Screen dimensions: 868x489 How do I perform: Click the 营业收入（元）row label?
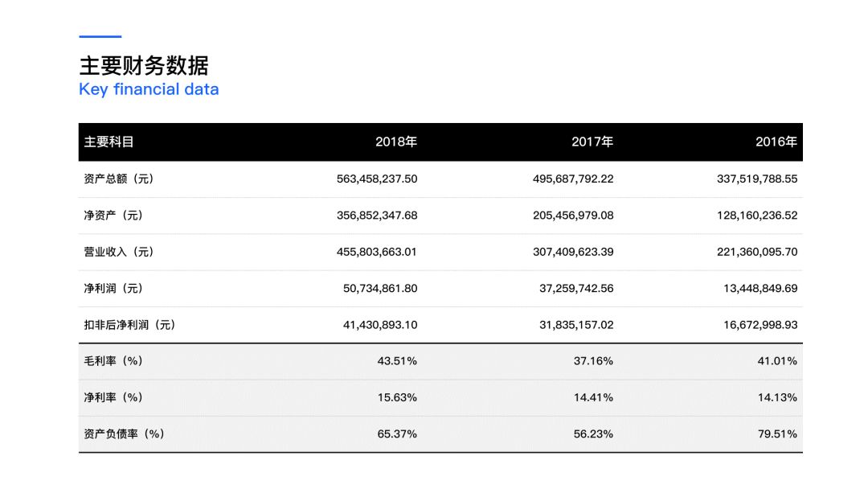tap(119, 252)
